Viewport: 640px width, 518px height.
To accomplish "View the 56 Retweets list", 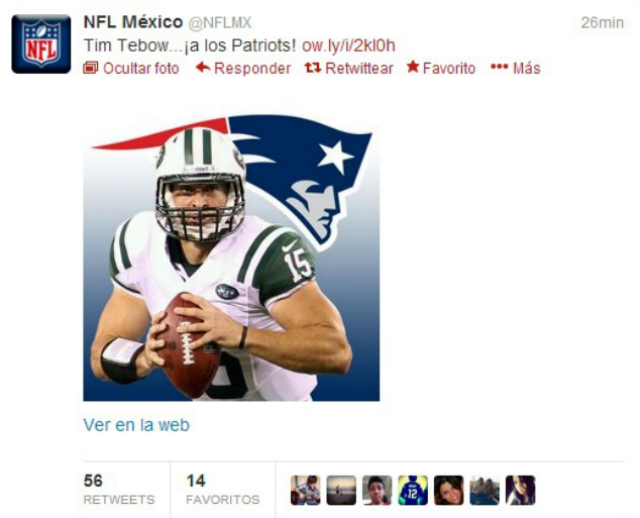I will point(119,489).
